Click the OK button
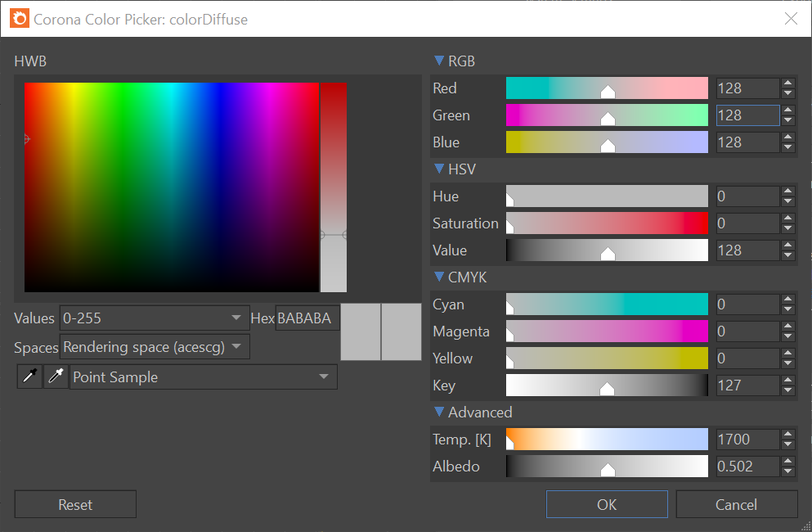 tap(607, 504)
